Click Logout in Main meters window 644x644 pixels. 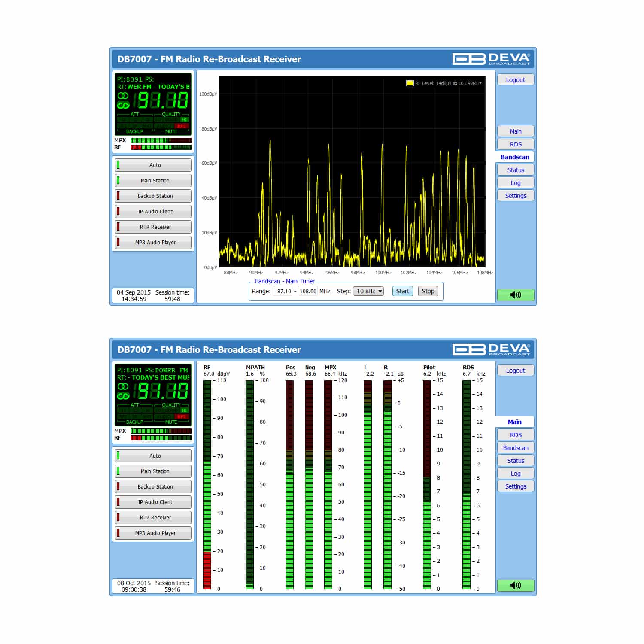pyautogui.click(x=516, y=370)
